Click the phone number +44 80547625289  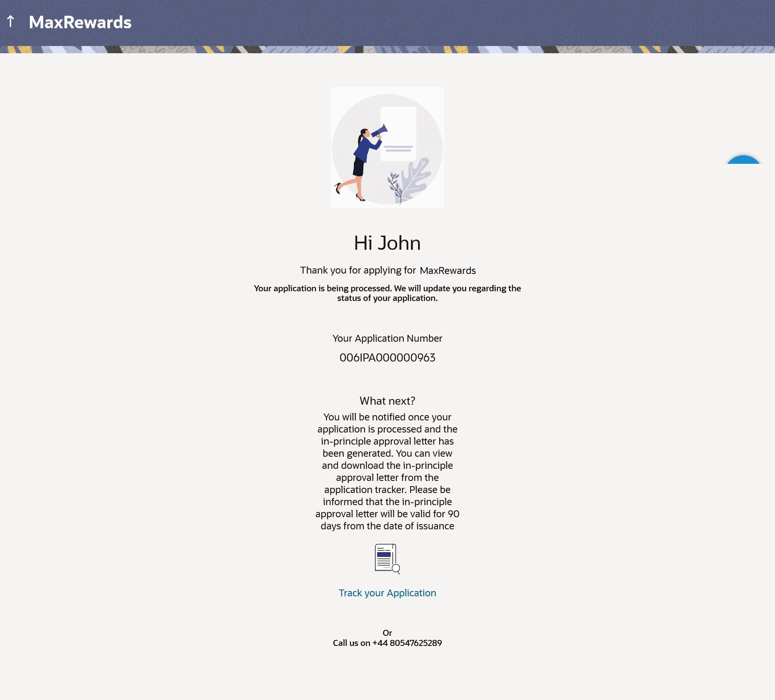click(x=407, y=643)
